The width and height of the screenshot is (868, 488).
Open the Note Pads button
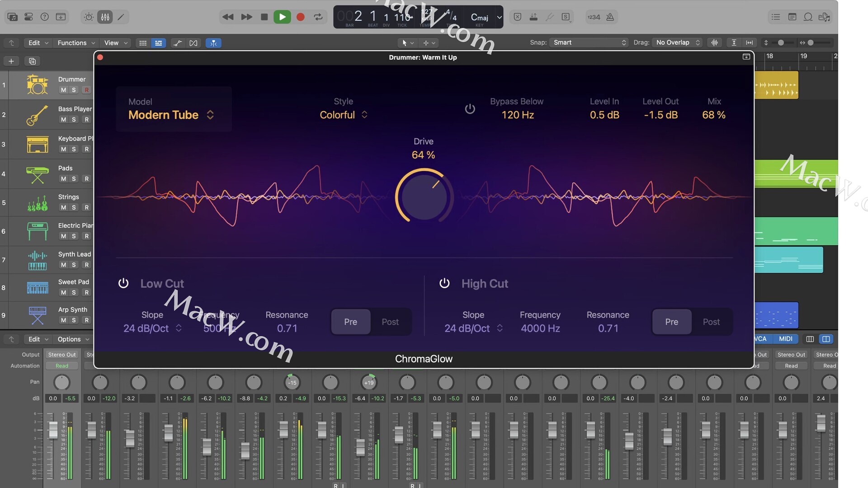click(792, 17)
